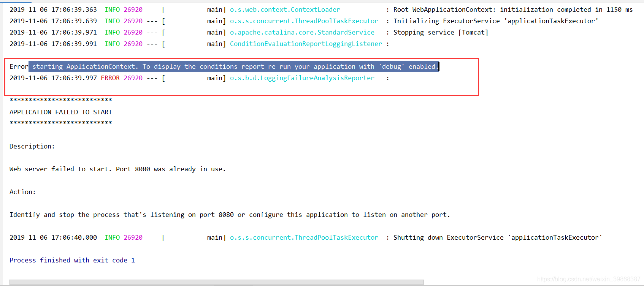The image size is (644, 286).
Task: Click the word 'Error' before highlighted text
Action: (19, 66)
